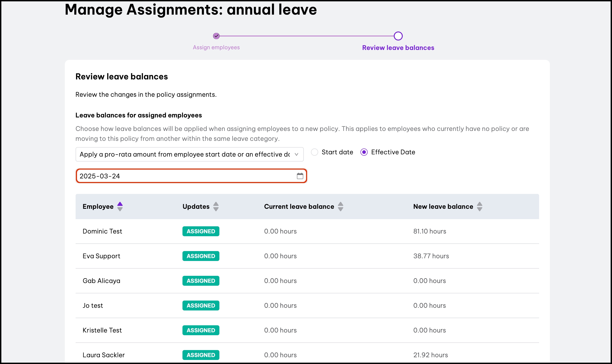Sort by New leave balance arrows
Viewport: 612px width, 364px height.
tap(479, 207)
